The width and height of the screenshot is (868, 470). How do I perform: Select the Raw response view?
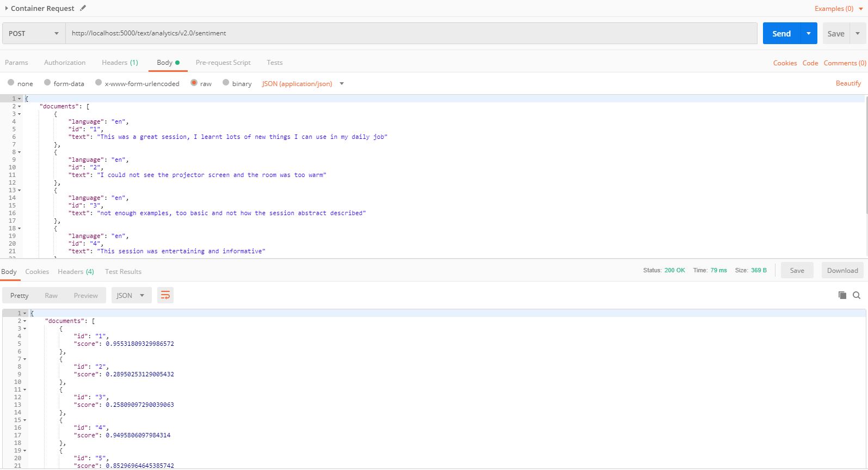(51, 296)
